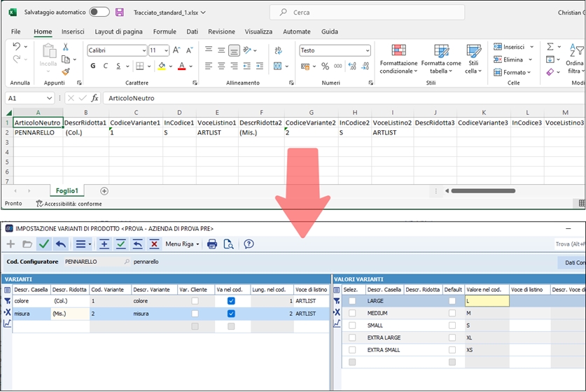
Task: Click the blue undo arrow in variants toolbar
Action: (x=61, y=244)
